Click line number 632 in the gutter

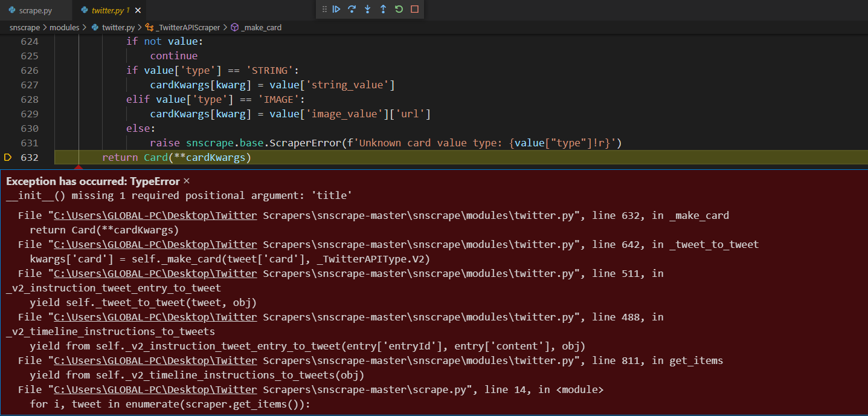[x=29, y=157]
